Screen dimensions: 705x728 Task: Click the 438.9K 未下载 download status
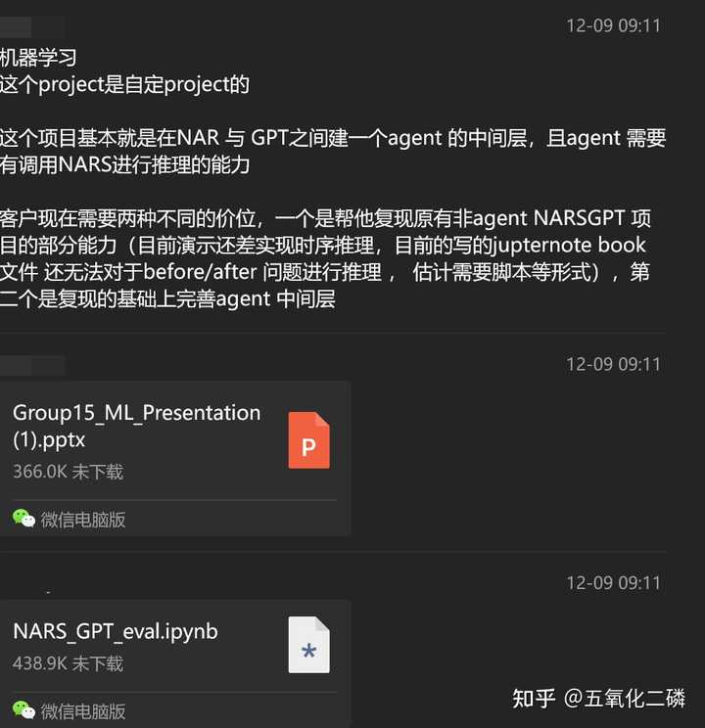click(68, 663)
